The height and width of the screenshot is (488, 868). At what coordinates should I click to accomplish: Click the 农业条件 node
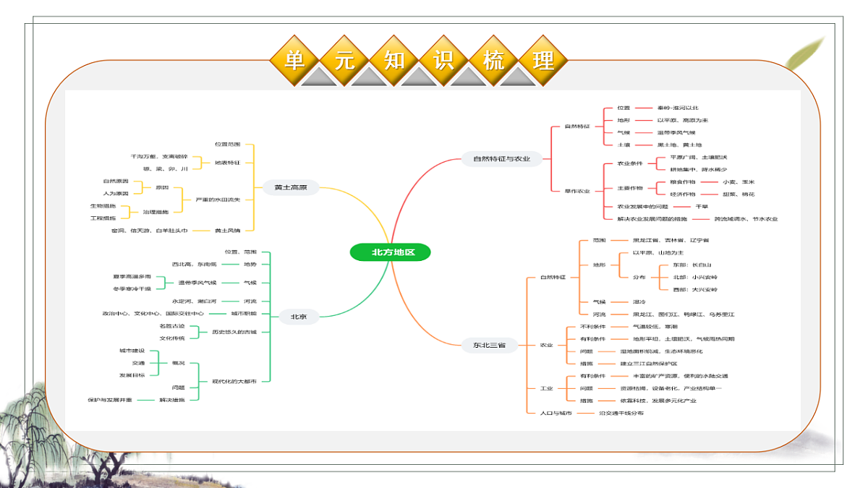tap(629, 163)
